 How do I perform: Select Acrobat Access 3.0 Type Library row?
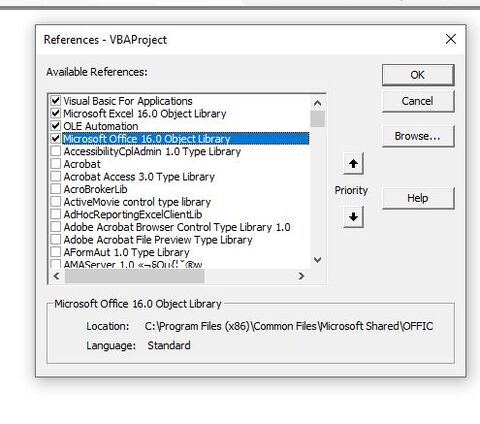pyautogui.click(x=139, y=177)
